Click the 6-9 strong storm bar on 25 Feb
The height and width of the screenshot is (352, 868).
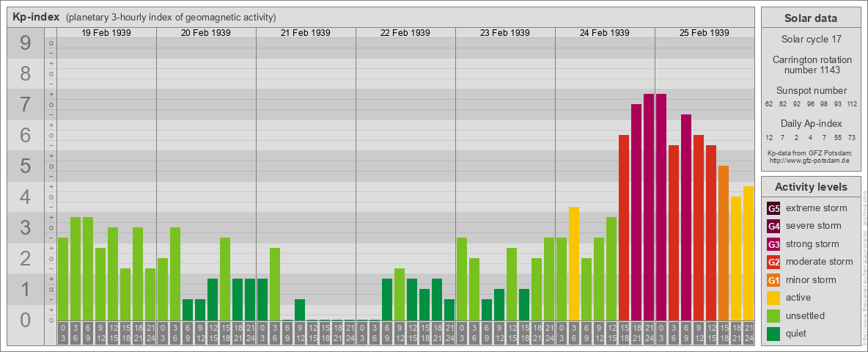click(x=686, y=218)
